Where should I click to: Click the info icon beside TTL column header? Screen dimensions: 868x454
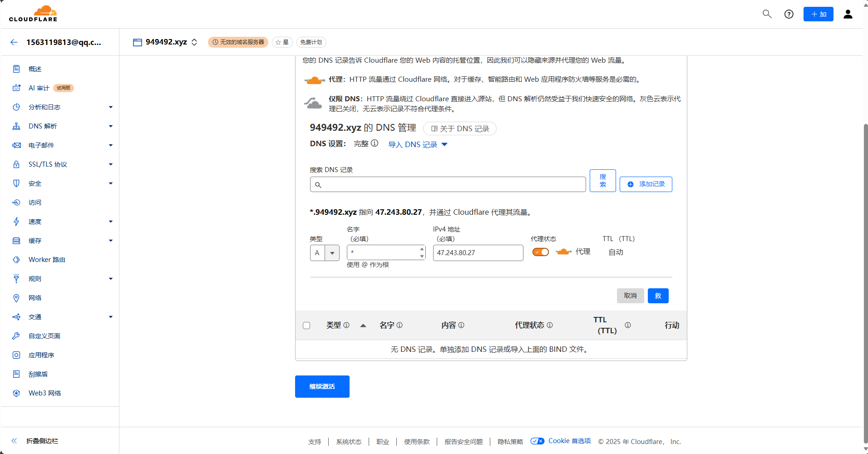[x=628, y=325]
